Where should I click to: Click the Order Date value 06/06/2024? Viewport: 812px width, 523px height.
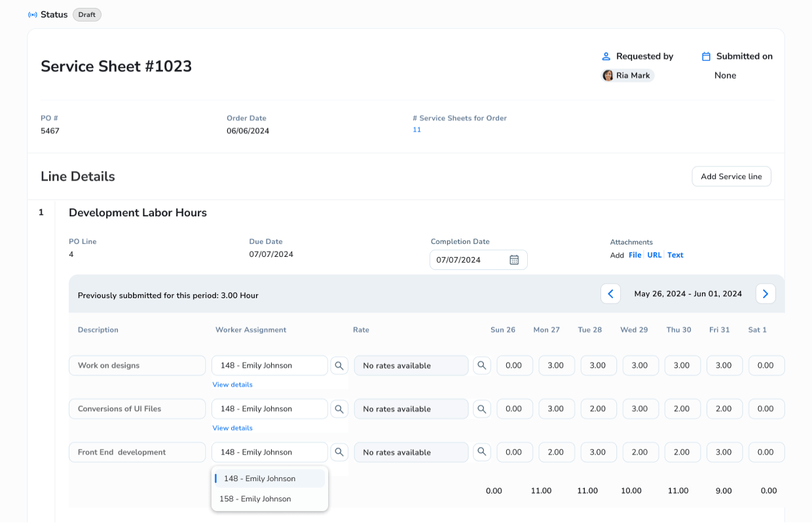[x=248, y=131]
